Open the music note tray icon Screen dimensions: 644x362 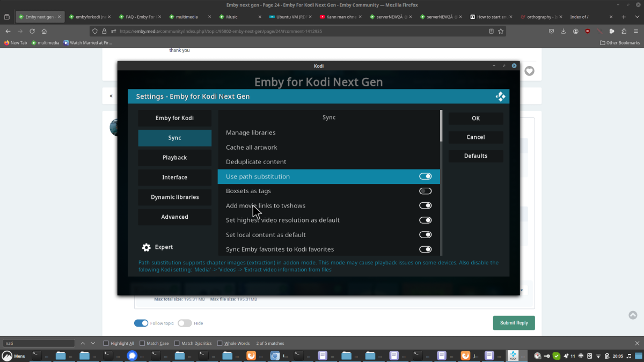point(629,356)
